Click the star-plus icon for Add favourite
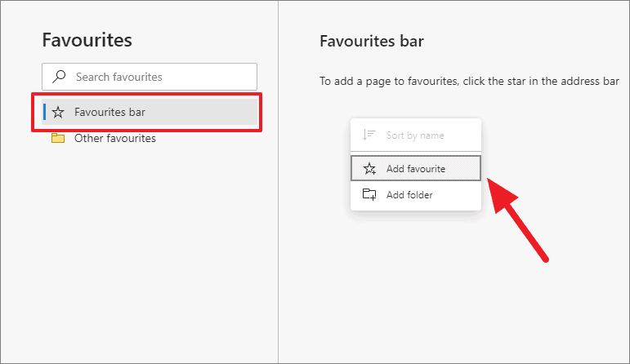630x364 pixels. 369,169
